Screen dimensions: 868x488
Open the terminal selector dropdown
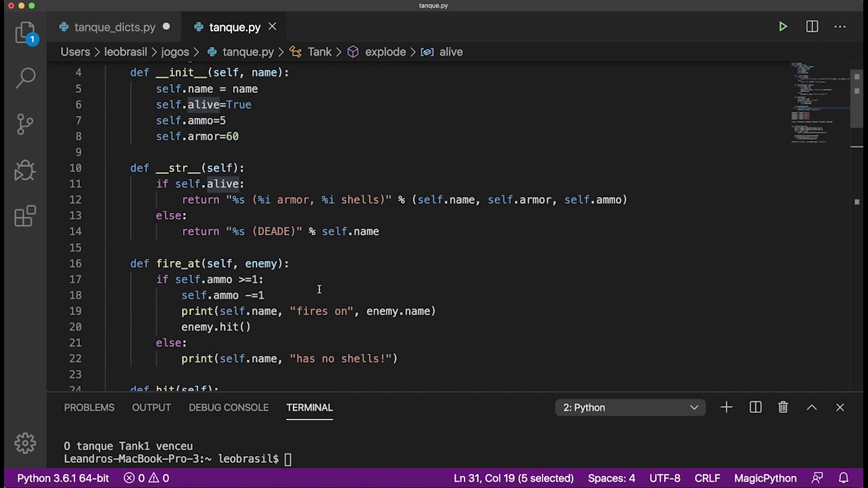pos(630,407)
